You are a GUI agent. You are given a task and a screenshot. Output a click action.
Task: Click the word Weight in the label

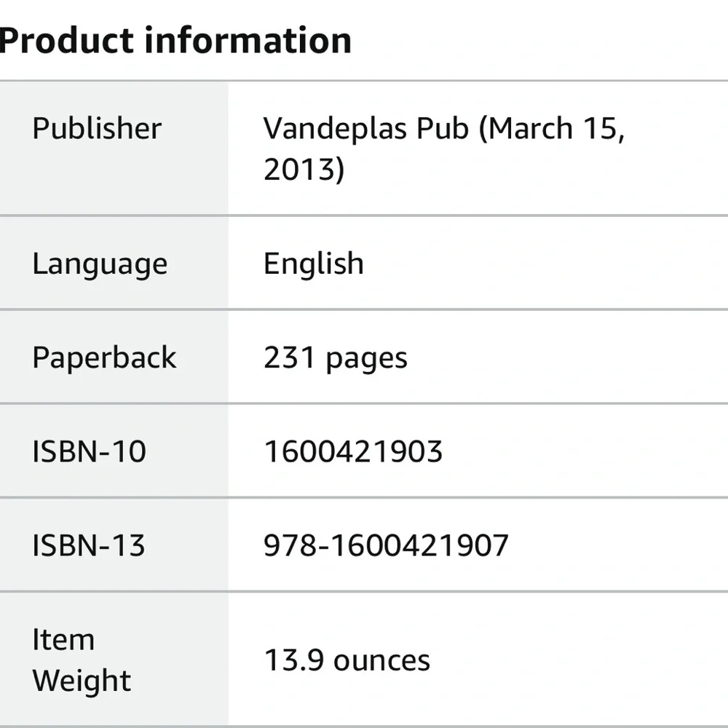[x=82, y=681]
